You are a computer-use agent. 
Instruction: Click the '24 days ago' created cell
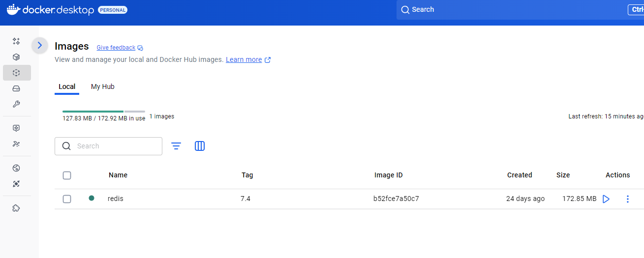(x=525, y=199)
